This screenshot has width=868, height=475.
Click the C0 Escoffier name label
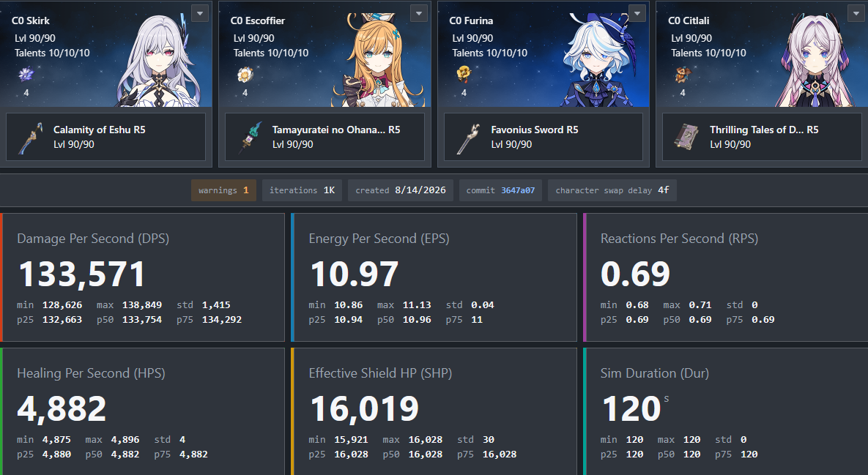pos(258,20)
